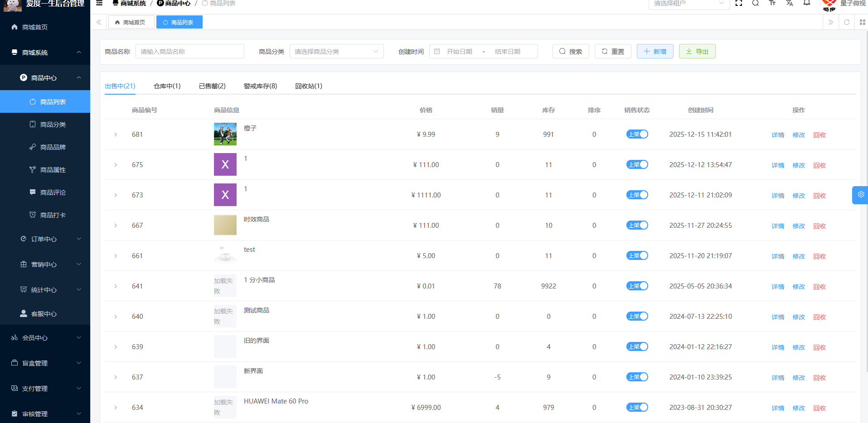Open the floating settings gear on right edge

point(860,195)
